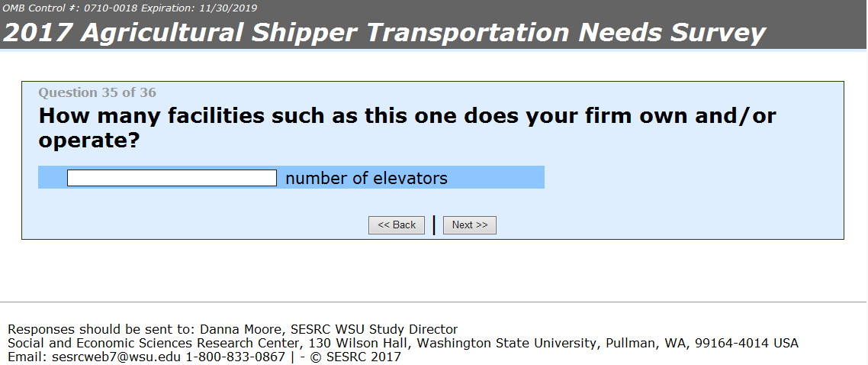Click the Question 35 of 36 label

pos(97,93)
